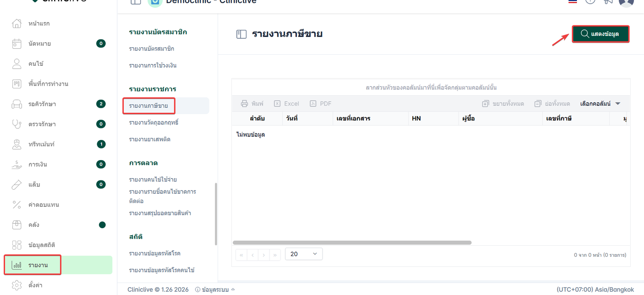
Task: Open รายงานวัตถุออกฤทธิ์ report link
Action: point(154,122)
